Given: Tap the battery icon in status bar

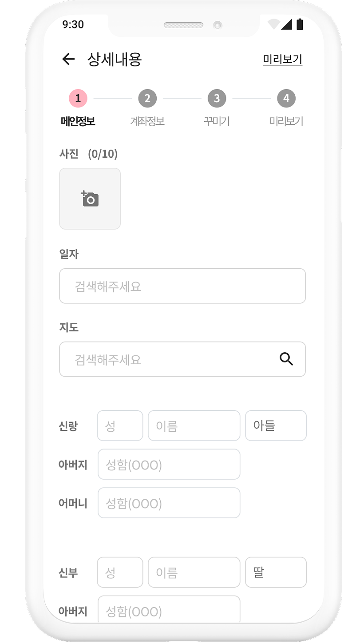Looking at the screenshot, I should tap(300, 24).
